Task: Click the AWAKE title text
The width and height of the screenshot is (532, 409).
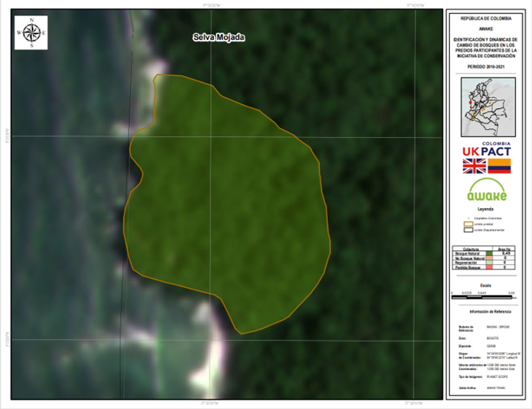Action: click(x=486, y=29)
